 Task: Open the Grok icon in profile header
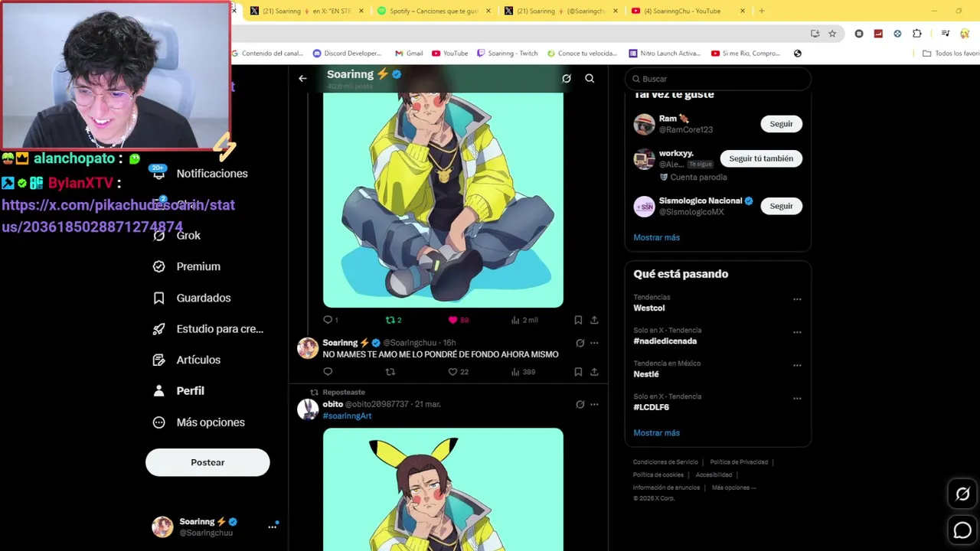pos(567,78)
